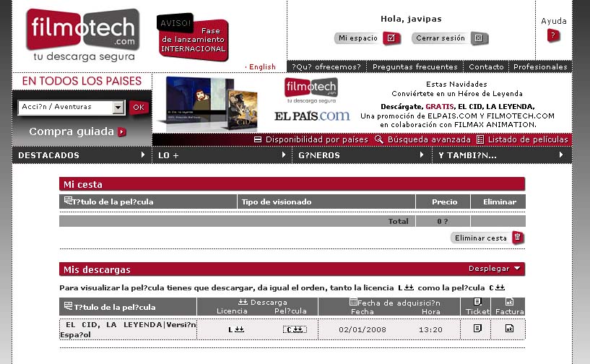This screenshot has width=590, height=364.
Task: Click the Eliminar cesta trash icon
Action: (517, 238)
